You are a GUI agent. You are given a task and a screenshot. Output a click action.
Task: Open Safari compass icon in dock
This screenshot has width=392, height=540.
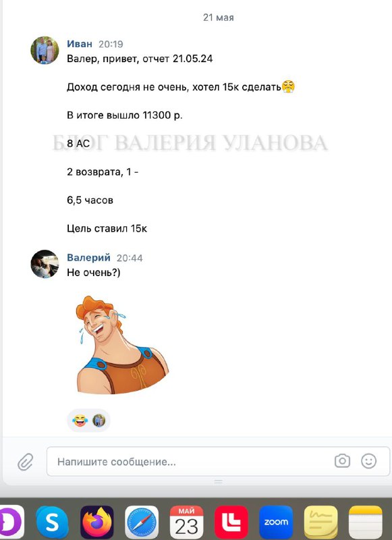point(142,522)
